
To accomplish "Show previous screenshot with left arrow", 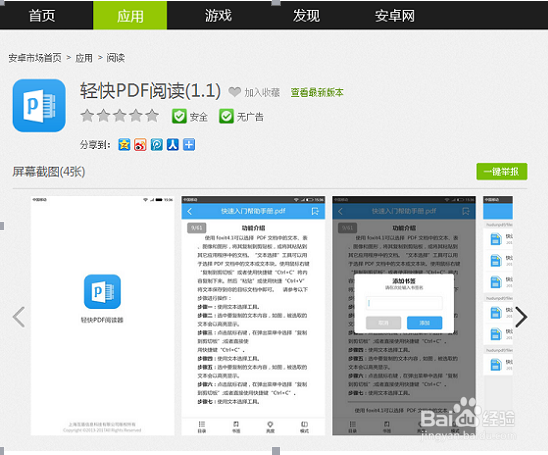I will point(19,317).
